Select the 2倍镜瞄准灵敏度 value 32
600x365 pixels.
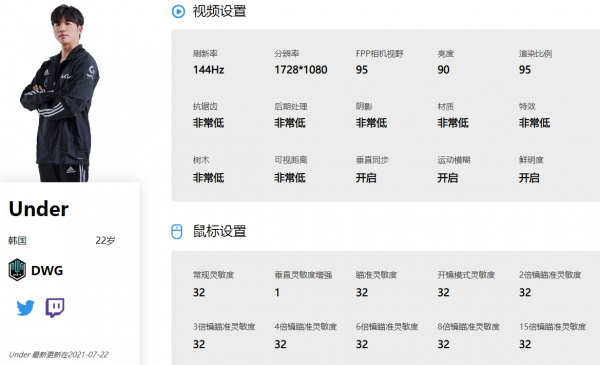525,292
